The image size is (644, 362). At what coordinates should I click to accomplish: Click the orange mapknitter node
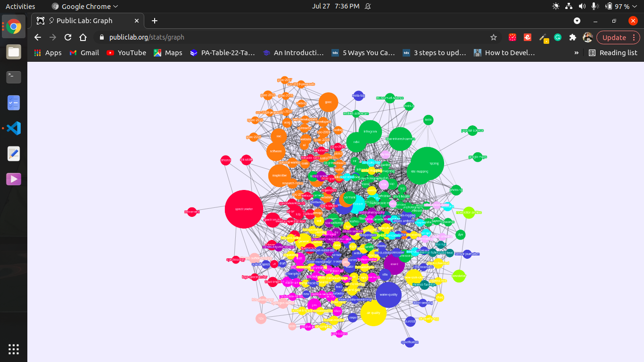click(x=280, y=175)
